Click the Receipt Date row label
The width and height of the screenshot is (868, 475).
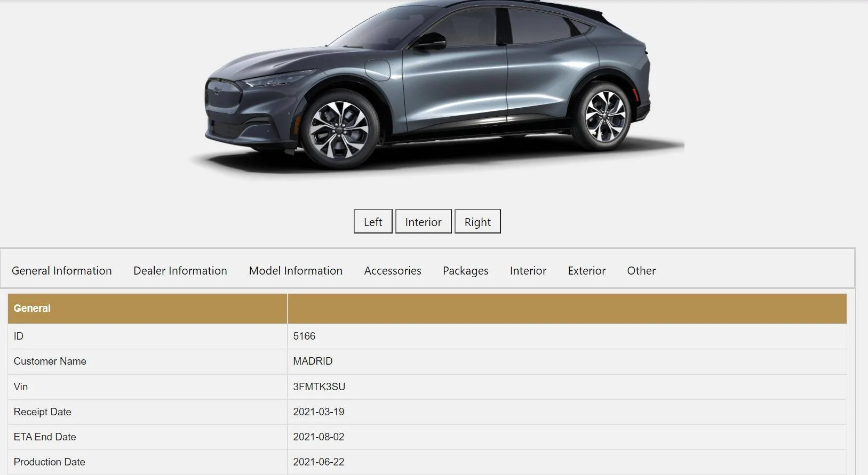[x=43, y=412]
